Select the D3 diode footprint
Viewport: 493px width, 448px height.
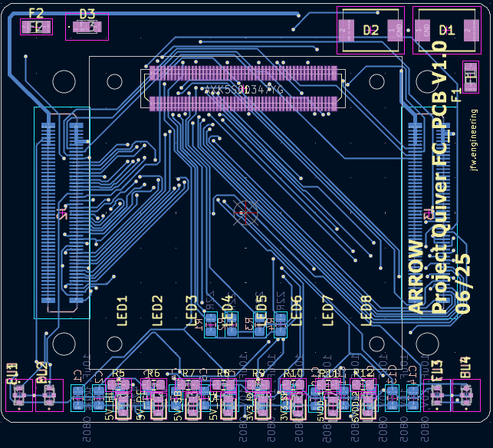87,27
